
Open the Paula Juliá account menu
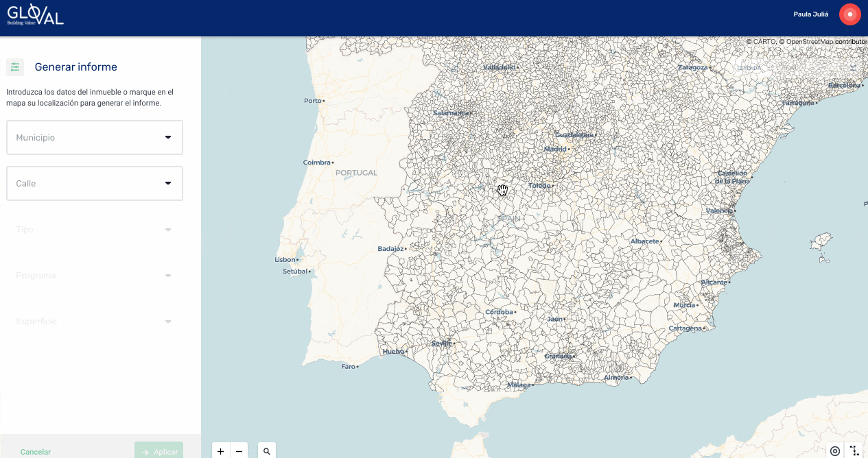coord(810,14)
